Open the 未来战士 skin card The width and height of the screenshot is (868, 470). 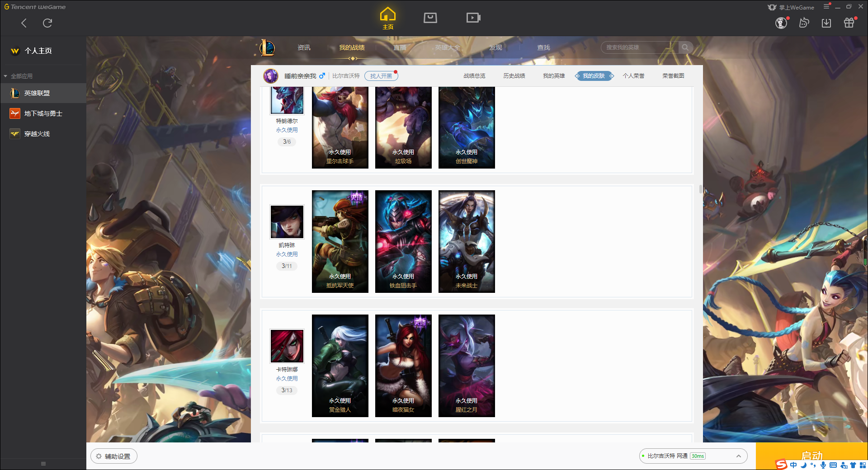467,241
